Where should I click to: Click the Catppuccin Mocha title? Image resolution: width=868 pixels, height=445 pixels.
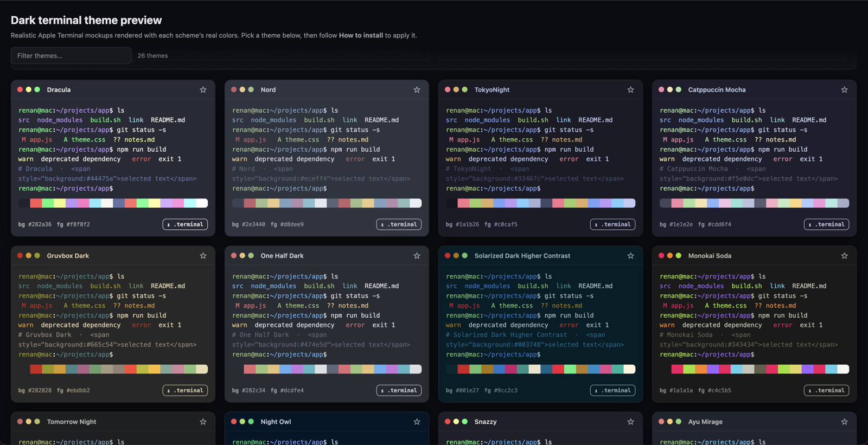coord(717,89)
